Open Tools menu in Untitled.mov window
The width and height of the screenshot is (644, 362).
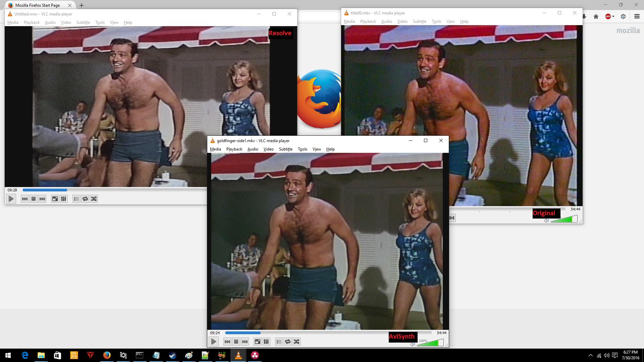100,22
